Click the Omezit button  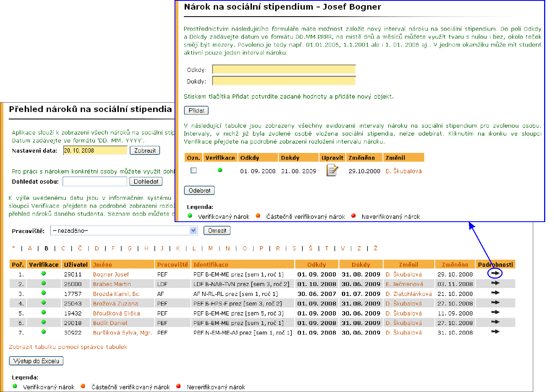coord(217,231)
